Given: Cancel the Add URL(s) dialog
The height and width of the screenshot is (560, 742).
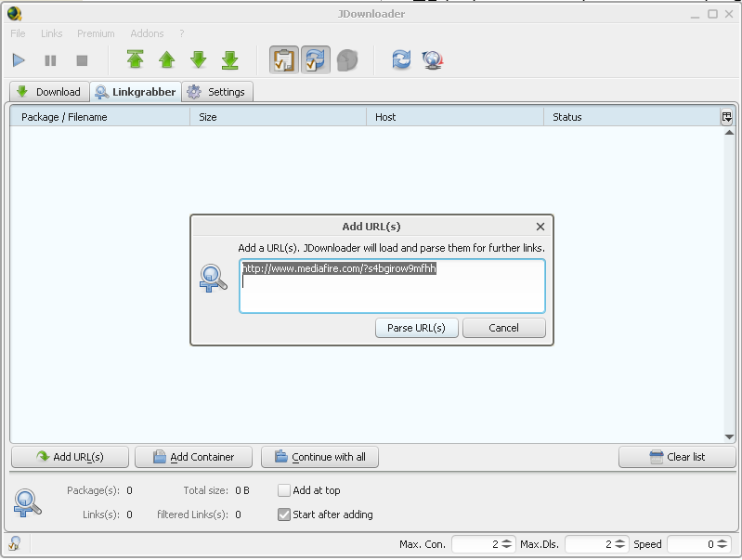Looking at the screenshot, I should pos(504,328).
